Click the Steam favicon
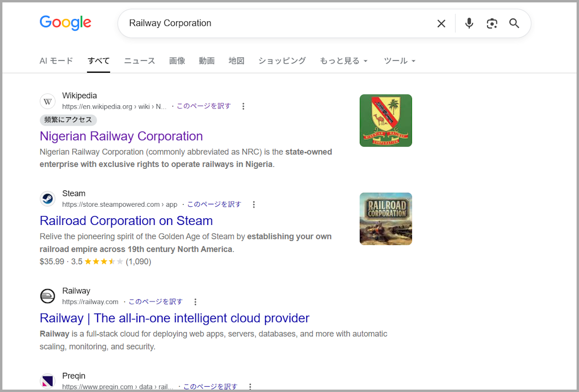579x392 pixels. (x=47, y=199)
